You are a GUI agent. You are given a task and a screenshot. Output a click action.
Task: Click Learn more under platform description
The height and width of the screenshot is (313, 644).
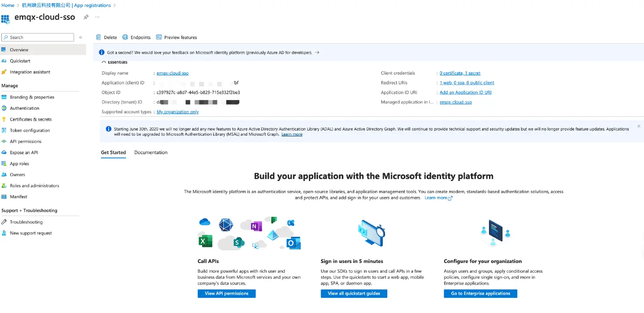[x=439, y=198]
